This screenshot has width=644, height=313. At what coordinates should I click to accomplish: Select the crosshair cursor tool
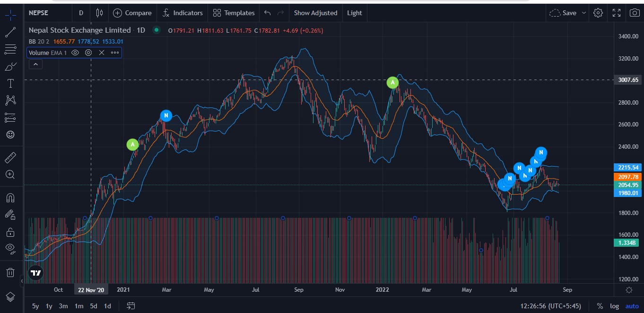[10, 15]
